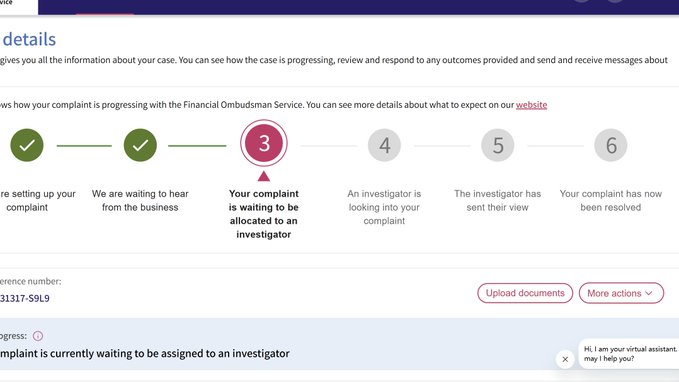
Task: Click 'currently waiting to be assigned to an investigator' status
Action: [145, 353]
